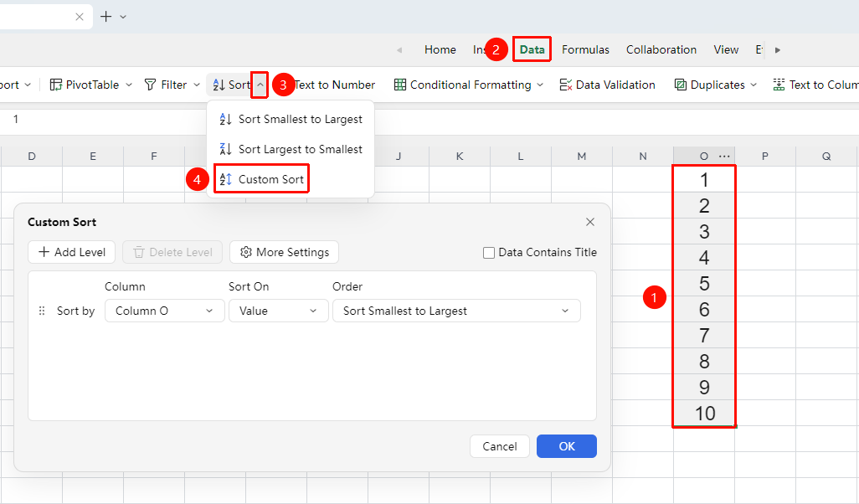Click the Duplicates icon
The image size is (859, 504).
tap(681, 85)
